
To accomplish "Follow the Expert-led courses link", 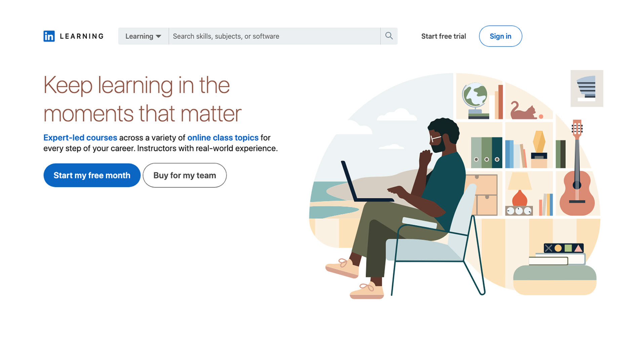I will (80, 137).
